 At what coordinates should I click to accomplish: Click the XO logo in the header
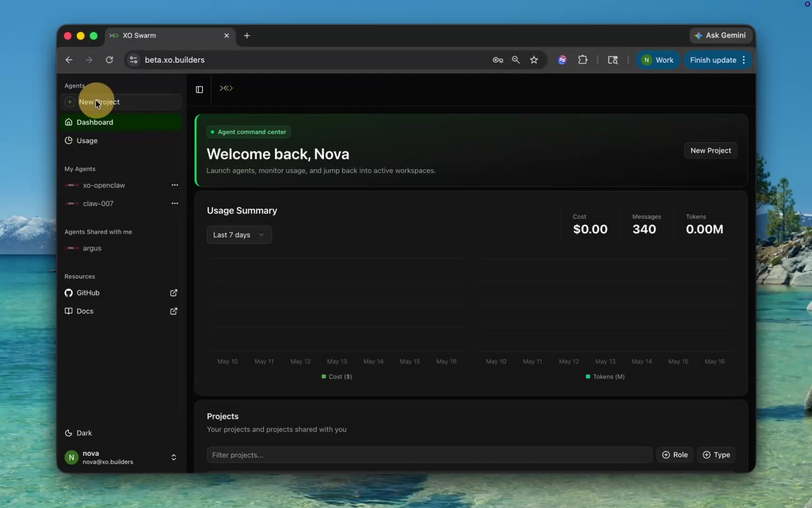[226, 88]
